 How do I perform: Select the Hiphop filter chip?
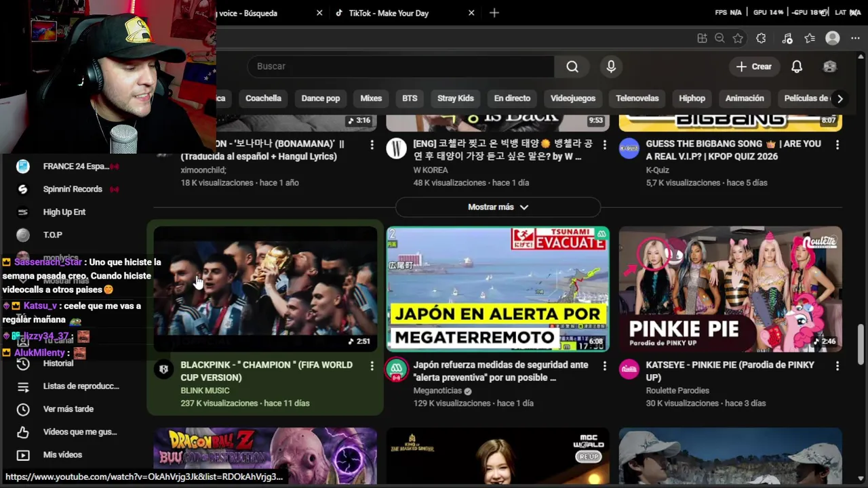tap(692, 98)
